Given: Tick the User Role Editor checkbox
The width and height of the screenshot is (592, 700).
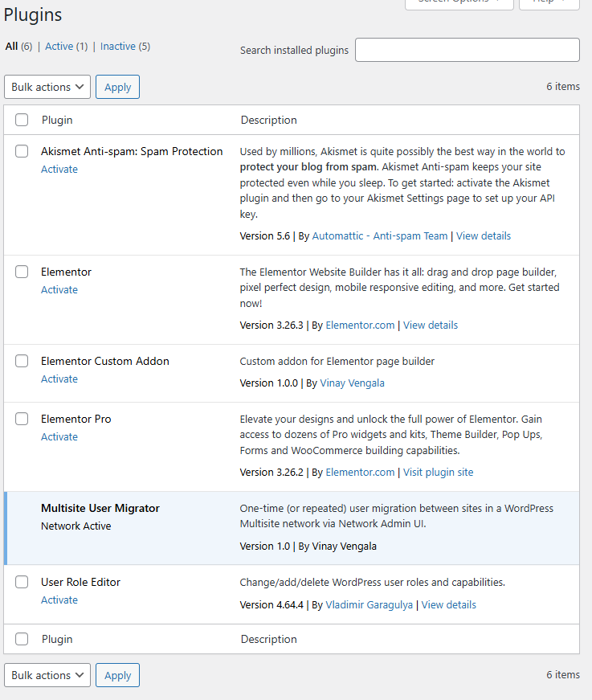Looking at the screenshot, I should tap(22, 583).
